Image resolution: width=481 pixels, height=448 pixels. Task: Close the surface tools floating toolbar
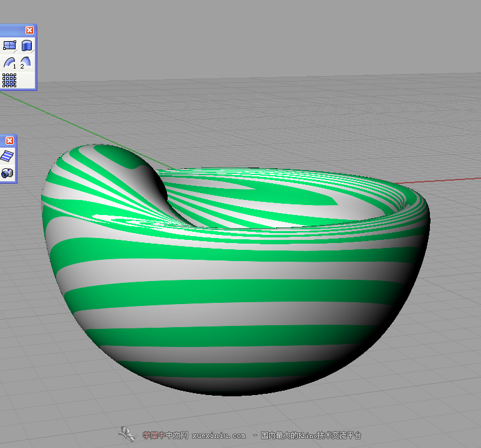pos(29,30)
